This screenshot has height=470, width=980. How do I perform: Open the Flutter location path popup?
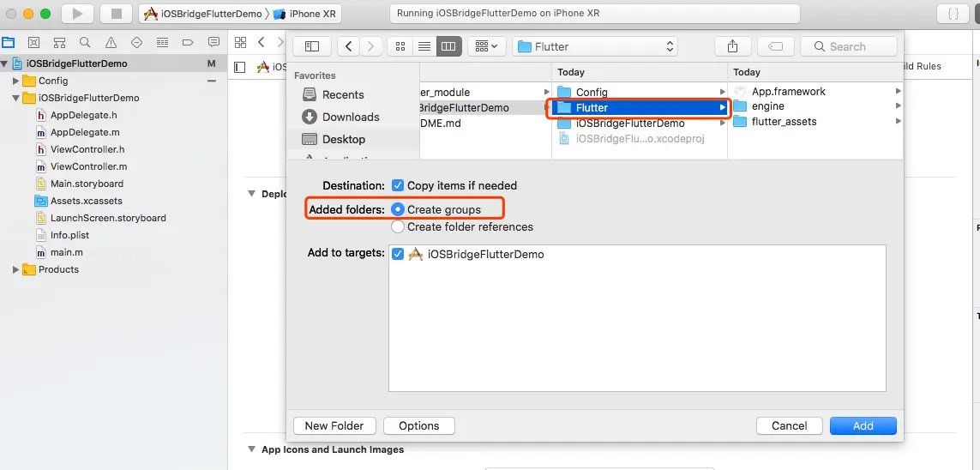tap(595, 46)
